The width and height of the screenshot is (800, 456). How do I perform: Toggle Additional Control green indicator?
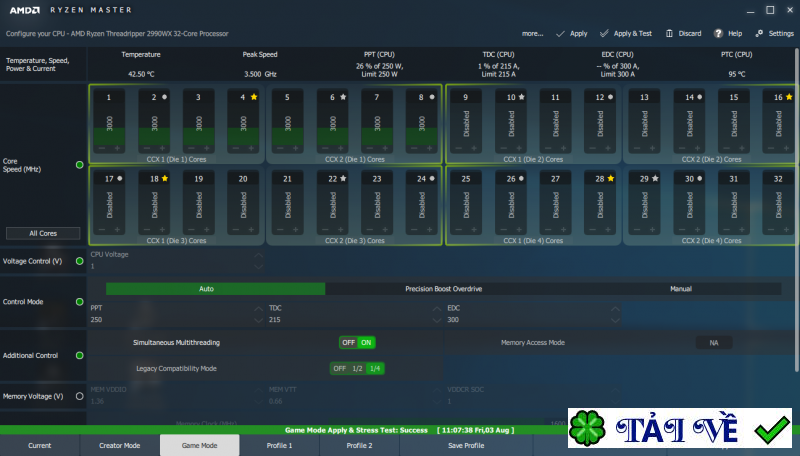[x=80, y=356]
